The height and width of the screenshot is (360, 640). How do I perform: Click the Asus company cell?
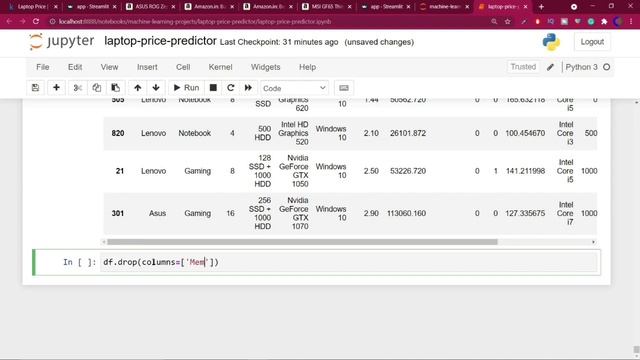pos(157,213)
